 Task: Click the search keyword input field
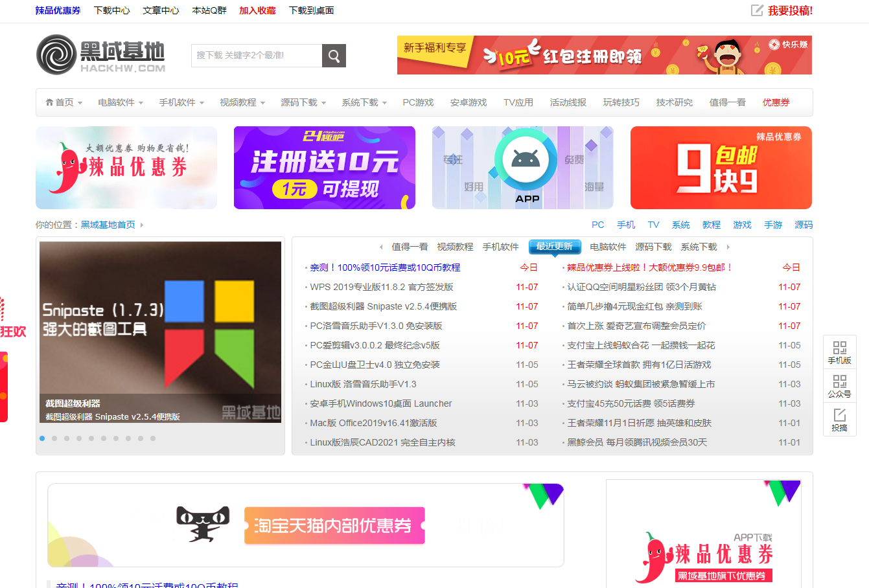257,56
